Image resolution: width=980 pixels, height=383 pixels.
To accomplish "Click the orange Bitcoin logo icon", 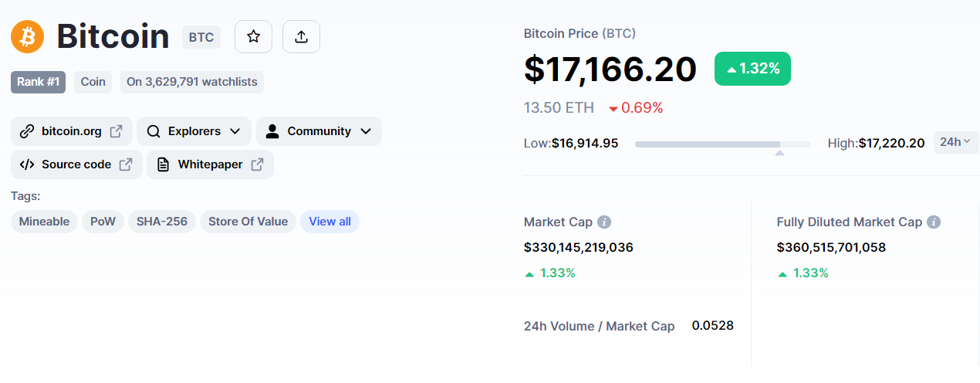I will (28, 36).
